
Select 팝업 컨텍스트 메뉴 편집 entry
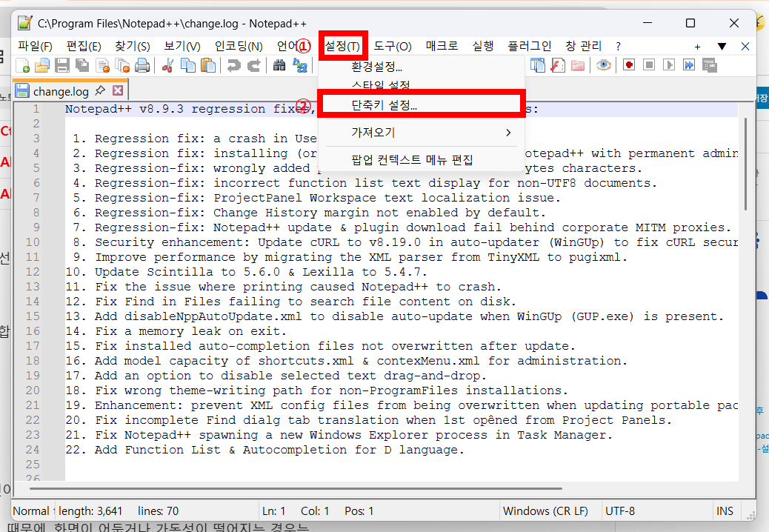coord(422,160)
